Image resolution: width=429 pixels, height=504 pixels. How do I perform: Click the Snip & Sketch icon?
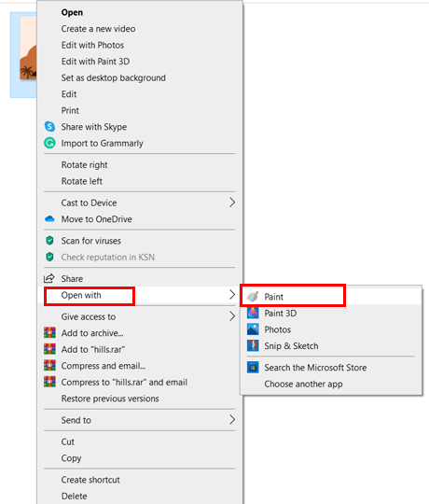click(x=253, y=345)
